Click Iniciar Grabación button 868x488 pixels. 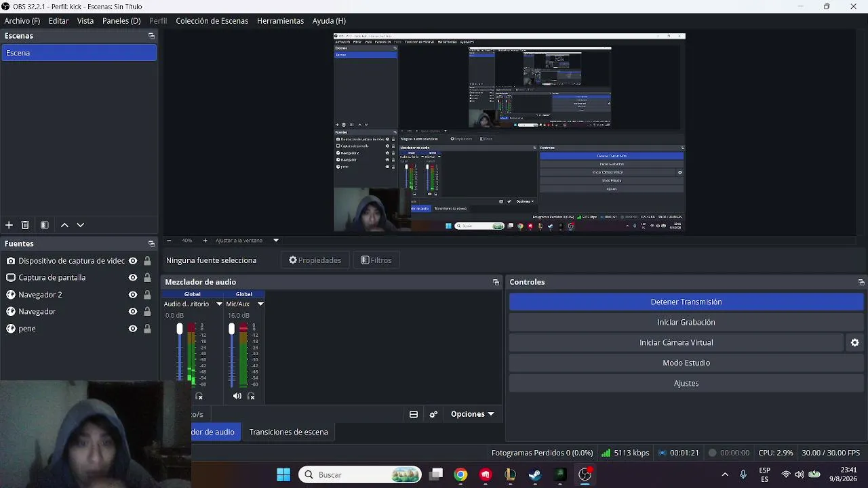click(x=686, y=322)
